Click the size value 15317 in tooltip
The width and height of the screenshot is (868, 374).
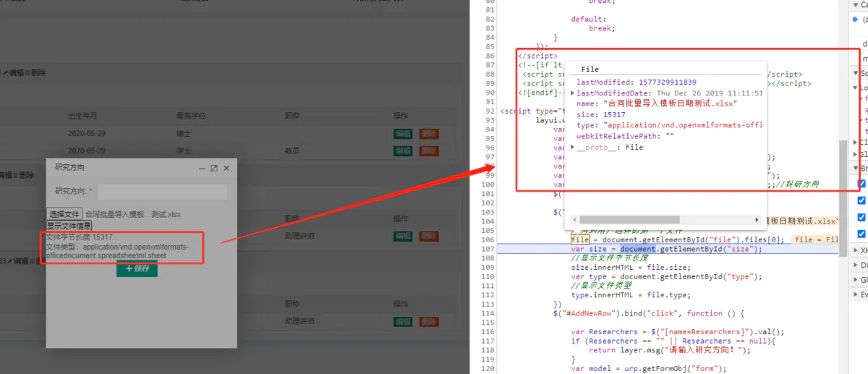[x=613, y=114]
